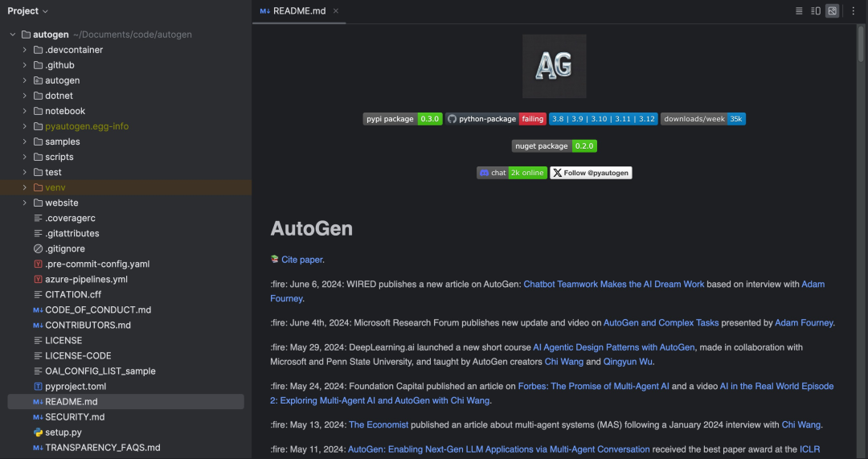
Task: Switch to editor and preview split view
Action: (816, 11)
